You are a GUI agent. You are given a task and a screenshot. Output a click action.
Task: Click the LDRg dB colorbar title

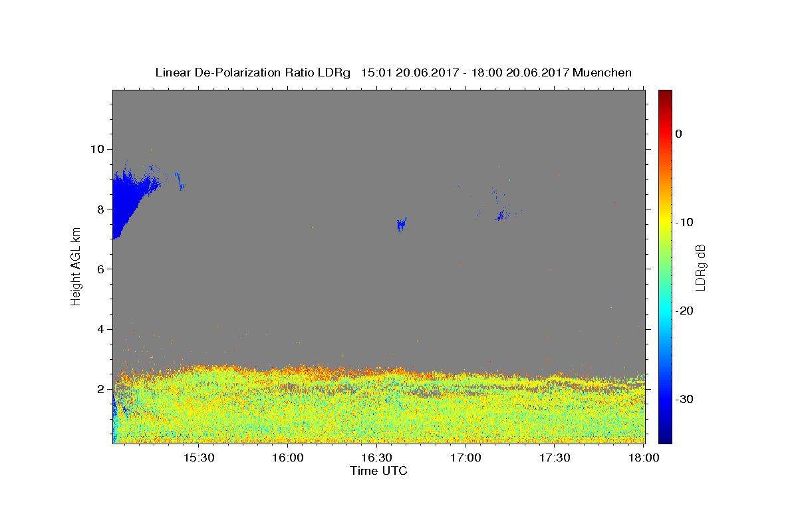pyautogui.click(x=700, y=267)
